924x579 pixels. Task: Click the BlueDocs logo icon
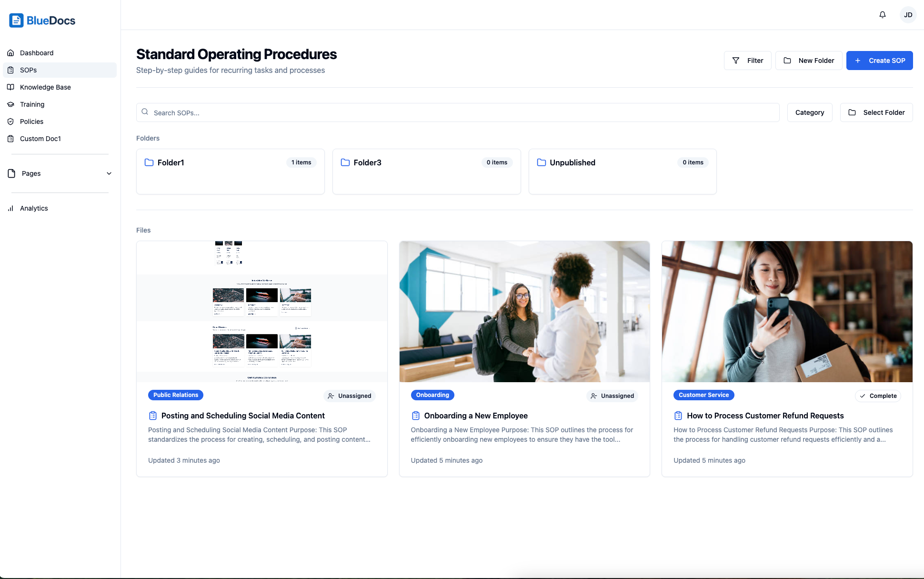[16, 20]
